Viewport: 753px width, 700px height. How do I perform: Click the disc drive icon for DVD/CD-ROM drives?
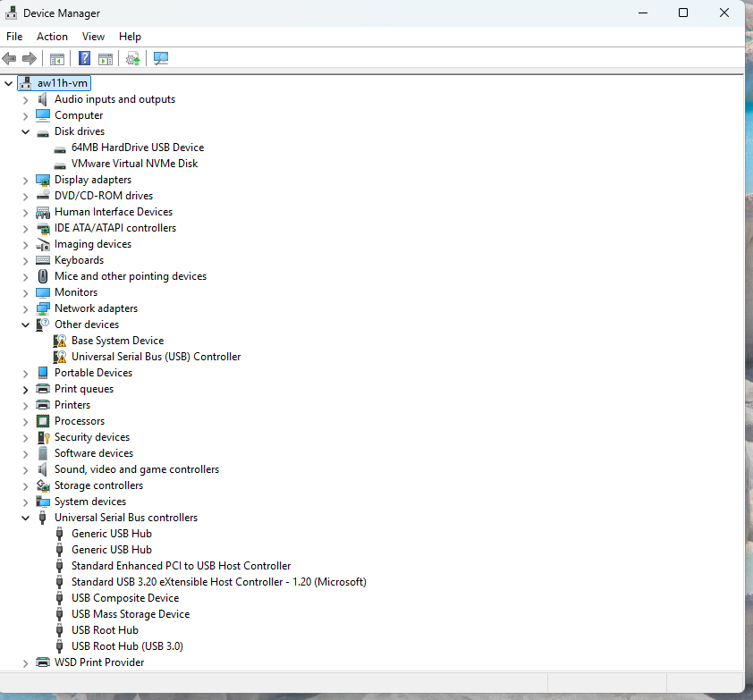43,196
